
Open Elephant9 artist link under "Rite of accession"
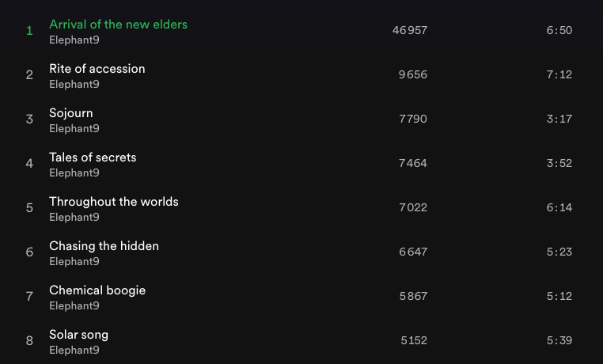[74, 84]
